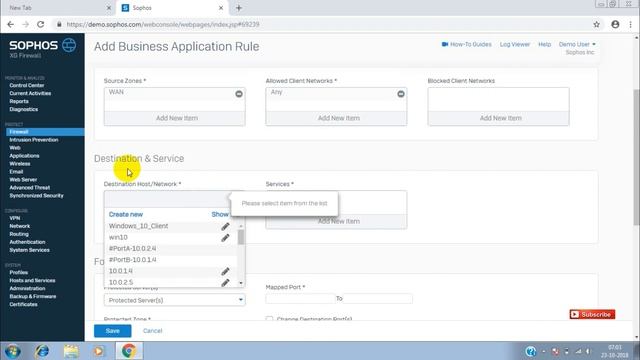Open the Chrome profile icon
Screen dimensions: 640x360
point(615,24)
